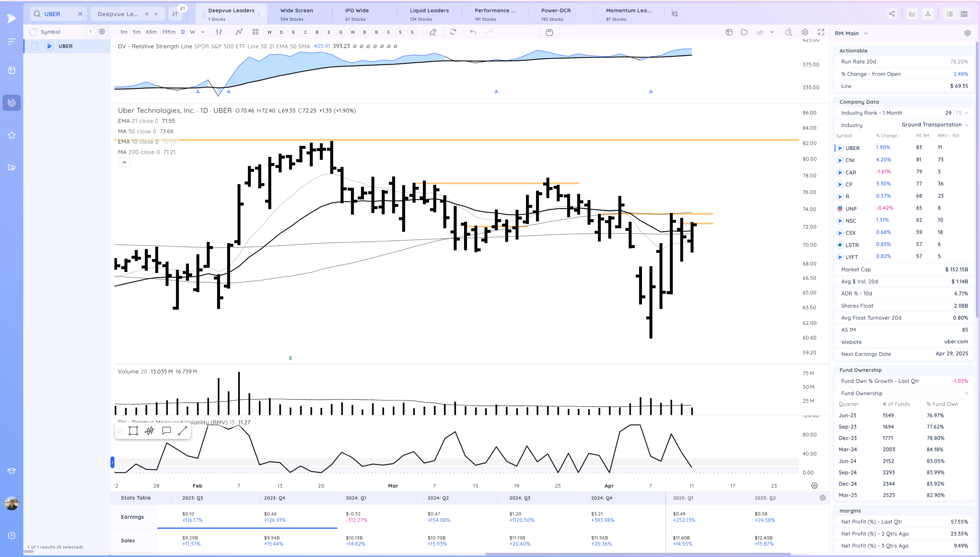This screenshot has height=557, width=980.
Task: Enter fullscreen chart mode
Action: [821, 32]
